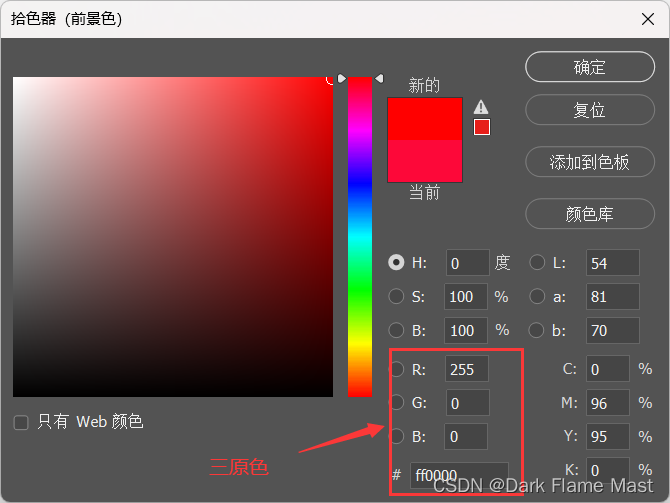This screenshot has height=503, width=670.
Task: Select the Lab lowercase b radio button
Action: point(536,330)
